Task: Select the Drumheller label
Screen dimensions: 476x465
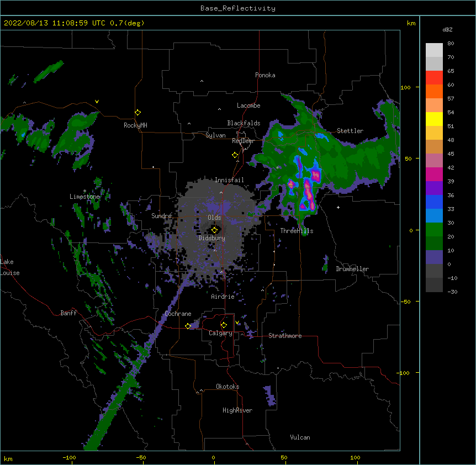Action: point(352,269)
